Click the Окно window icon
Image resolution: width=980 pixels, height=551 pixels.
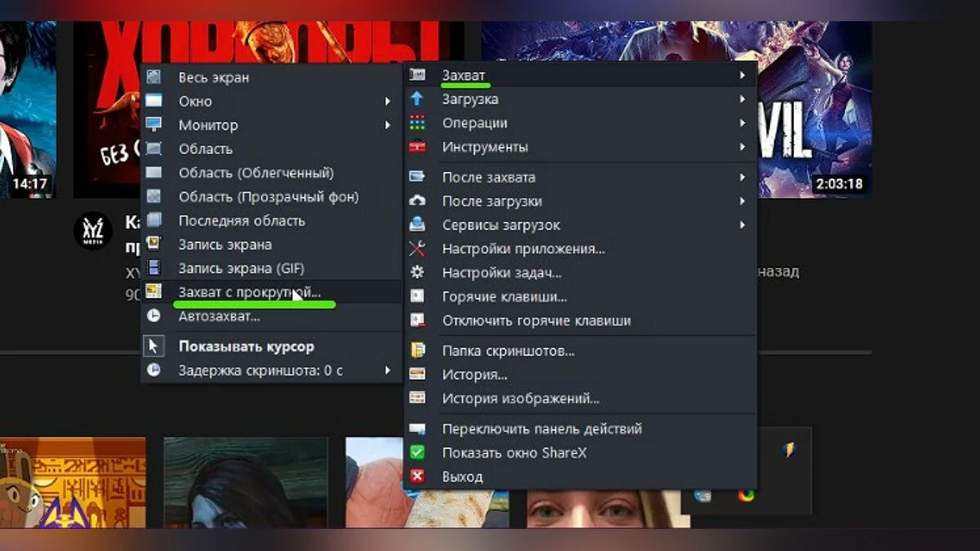(154, 101)
